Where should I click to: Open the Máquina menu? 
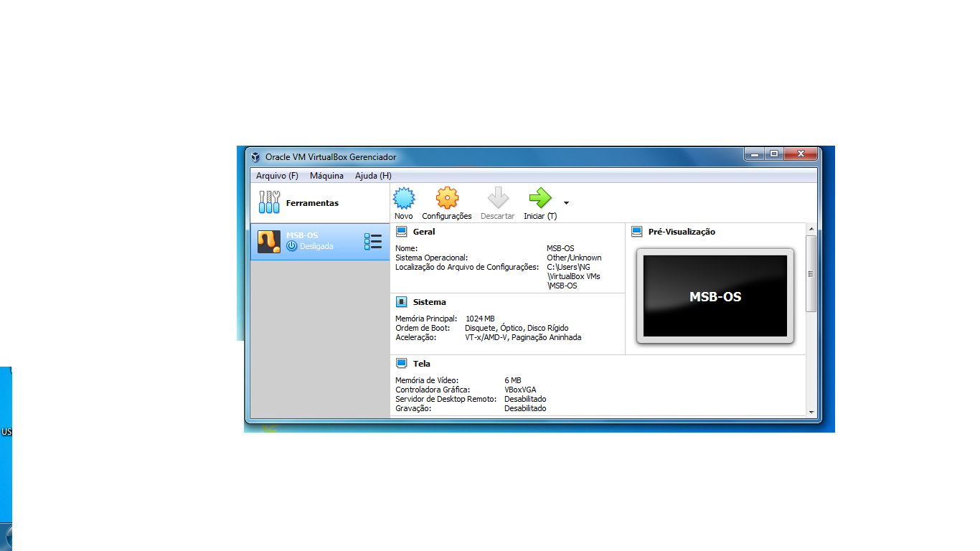(326, 176)
